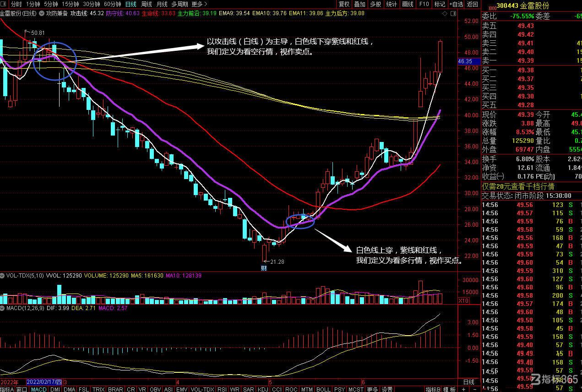Click the 2022/02/17 date marker on timeline
582x392 pixels.
pos(44,381)
